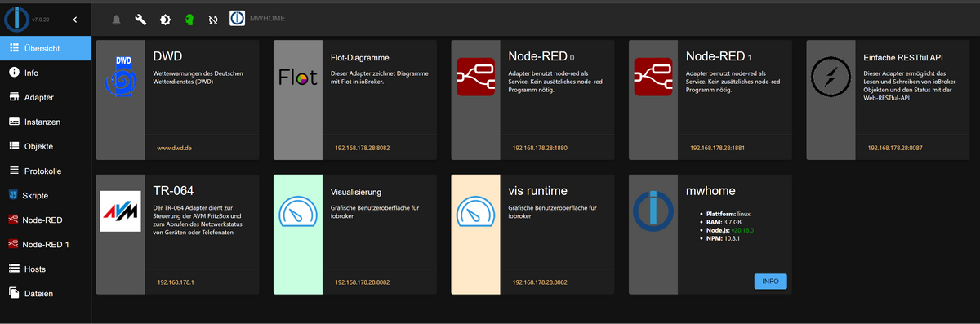Click the Node-RED.1 card logo
The height and width of the screenshot is (324, 980).
(654, 78)
